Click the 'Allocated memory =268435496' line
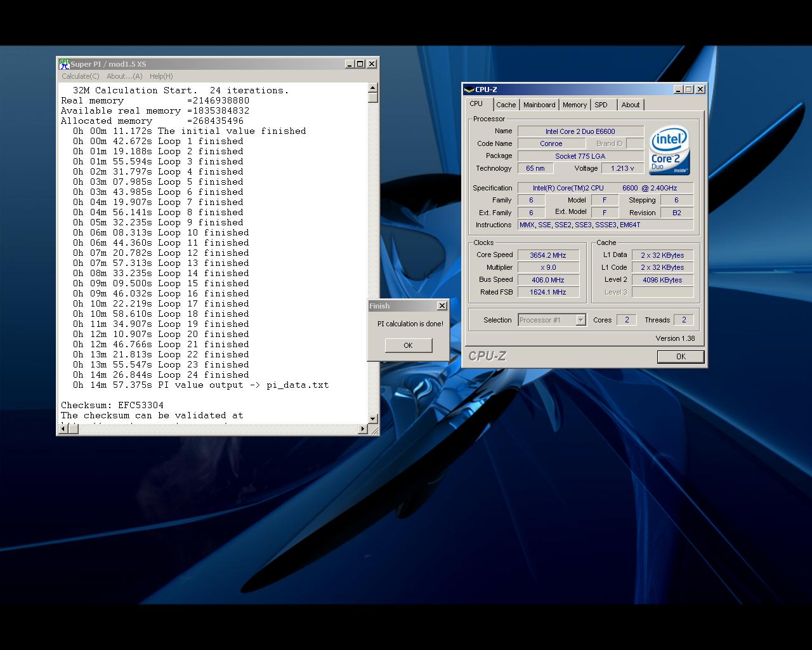This screenshot has height=650, width=812. tap(152, 121)
